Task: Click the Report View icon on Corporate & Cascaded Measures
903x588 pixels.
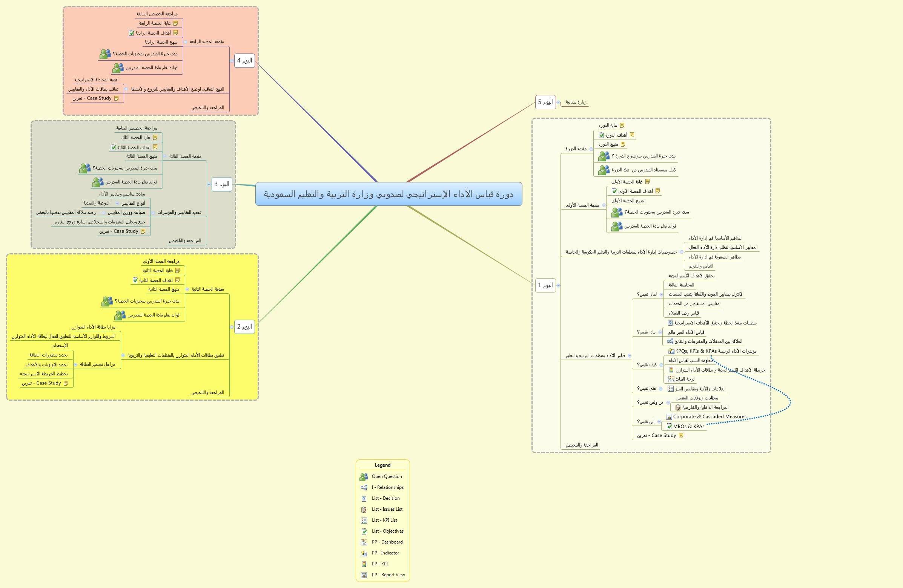Action: [x=669, y=418]
